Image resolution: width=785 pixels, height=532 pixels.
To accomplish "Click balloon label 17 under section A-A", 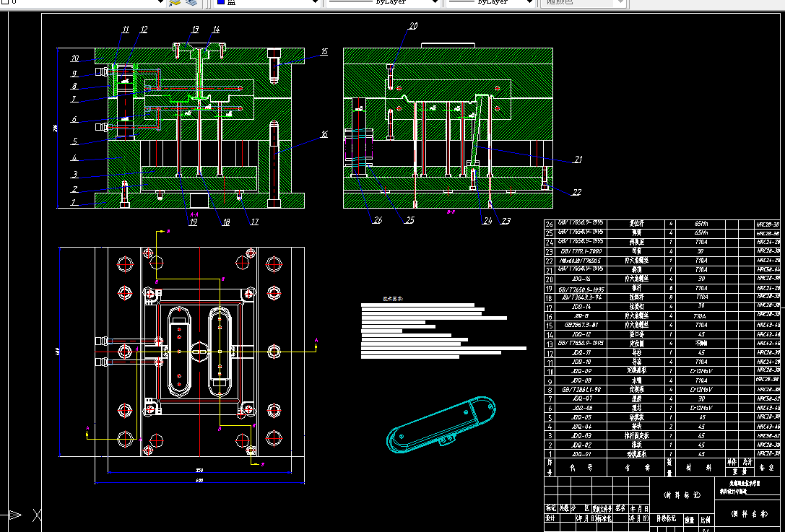I will [254, 222].
